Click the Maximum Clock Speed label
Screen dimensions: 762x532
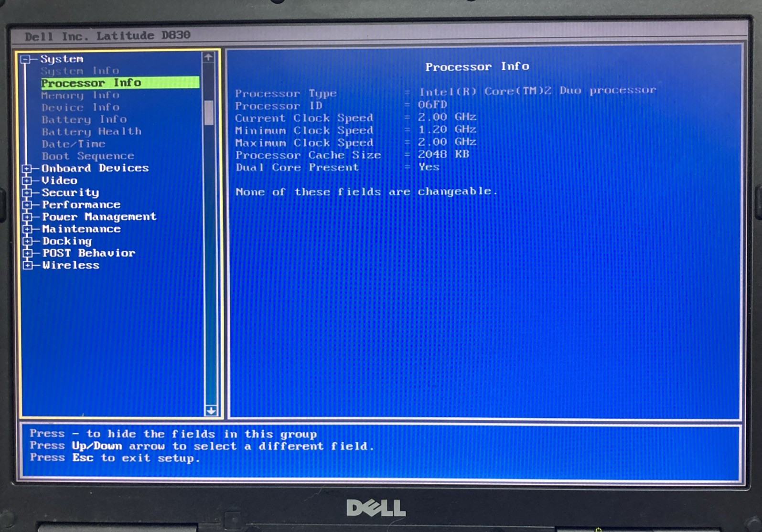click(x=304, y=143)
